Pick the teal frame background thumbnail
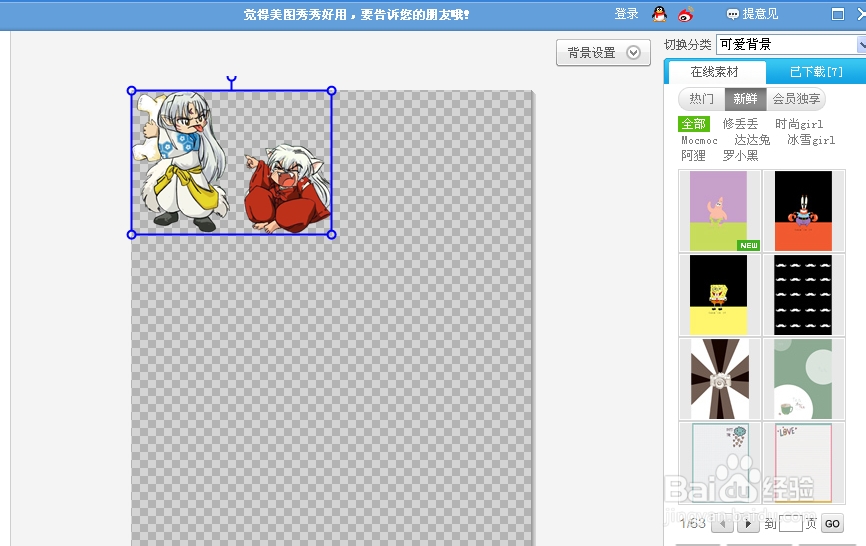 click(x=719, y=463)
